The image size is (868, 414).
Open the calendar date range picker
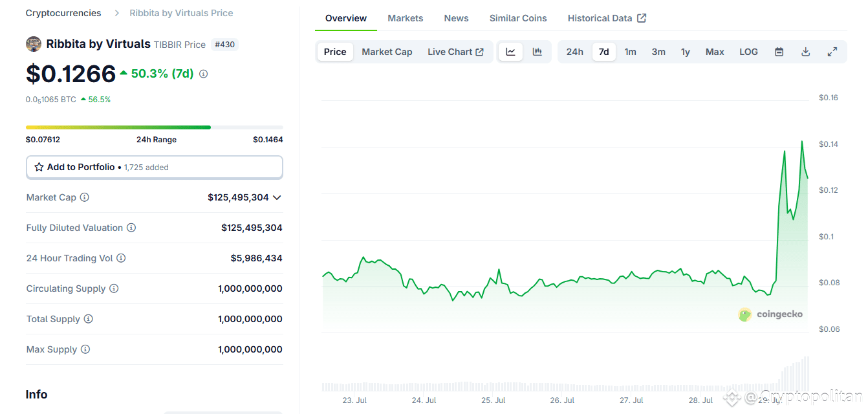coord(779,51)
